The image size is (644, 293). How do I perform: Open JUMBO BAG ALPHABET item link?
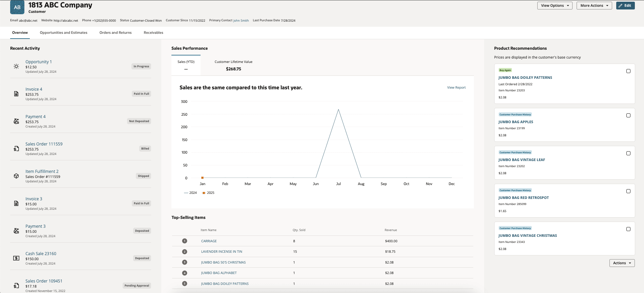coord(219,273)
